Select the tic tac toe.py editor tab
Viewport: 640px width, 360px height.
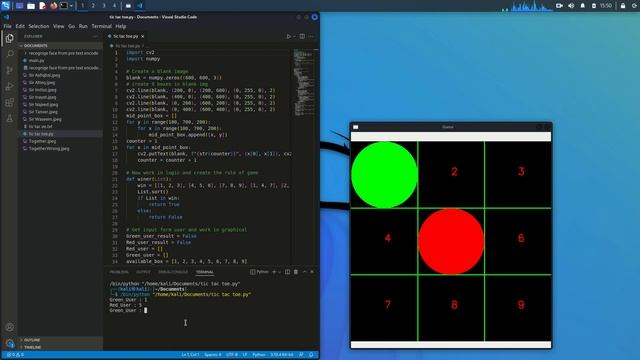(x=126, y=36)
